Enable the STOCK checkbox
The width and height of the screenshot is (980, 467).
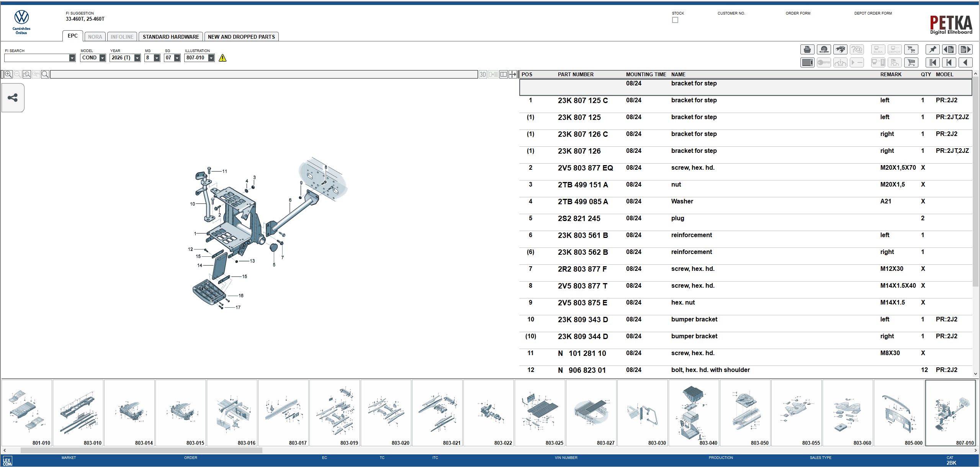[x=675, y=20]
